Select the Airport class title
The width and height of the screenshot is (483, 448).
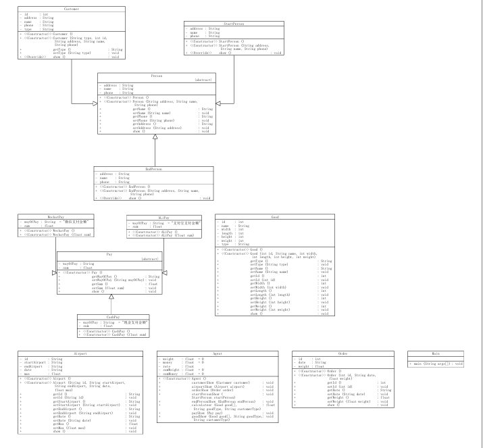pyautogui.click(x=80, y=353)
